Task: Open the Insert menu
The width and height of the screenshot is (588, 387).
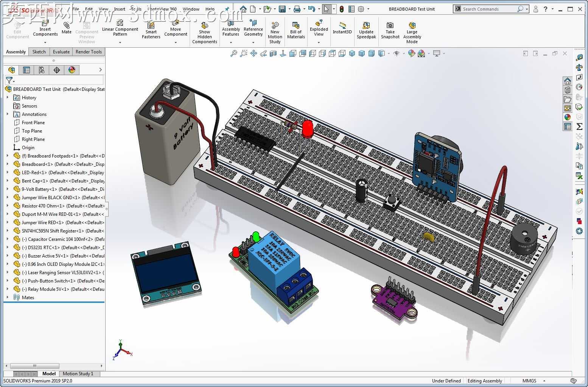Action: pos(120,9)
